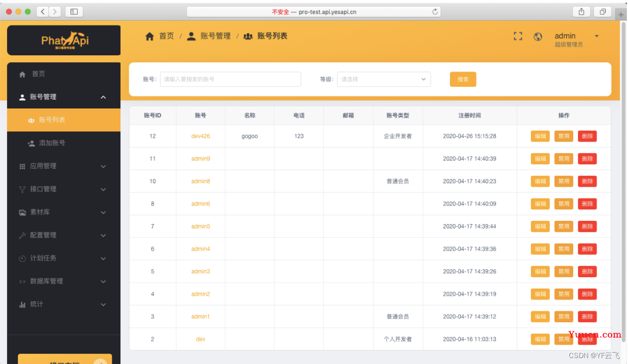Screen dimensions: 628x364
Task: Reload the page with the refresh icon
Action: (435, 11)
